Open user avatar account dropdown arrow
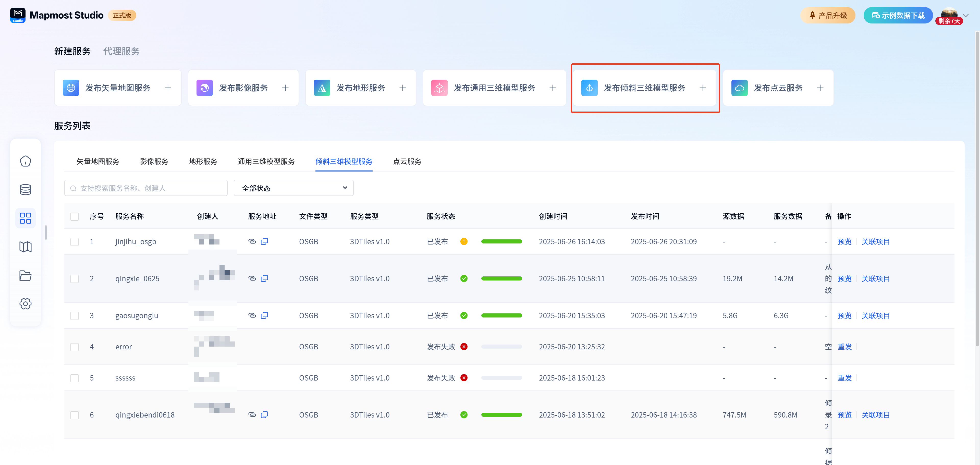The width and height of the screenshot is (980, 465). click(965, 16)
